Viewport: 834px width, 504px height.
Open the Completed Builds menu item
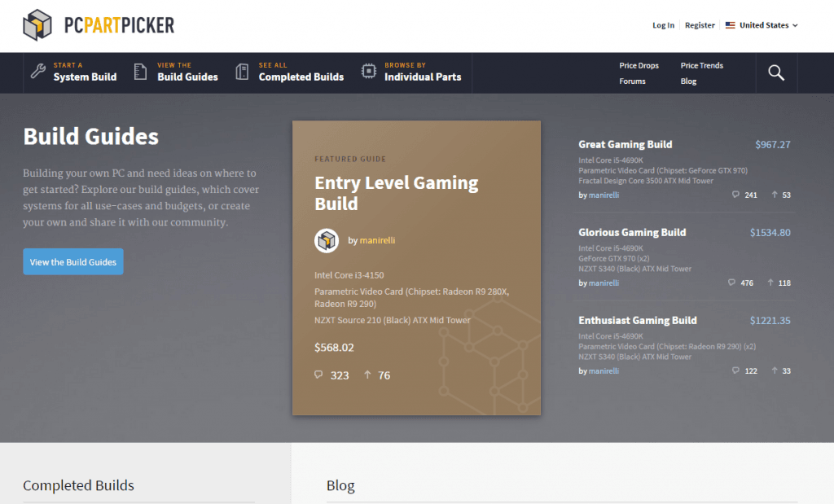pyautogui.click(x=290, y=72)
